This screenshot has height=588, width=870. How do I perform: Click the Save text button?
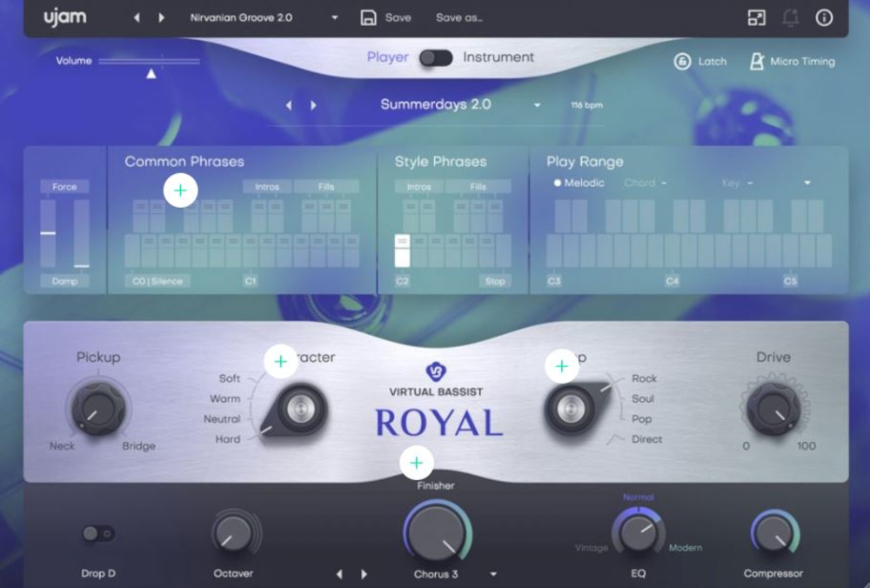398,17
